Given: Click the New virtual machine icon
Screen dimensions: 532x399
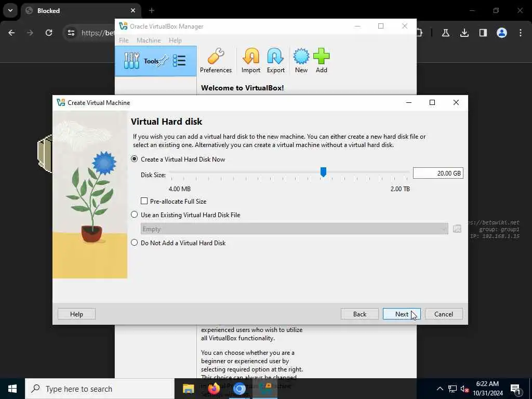Looking at the screenshot, I should 301,56.
